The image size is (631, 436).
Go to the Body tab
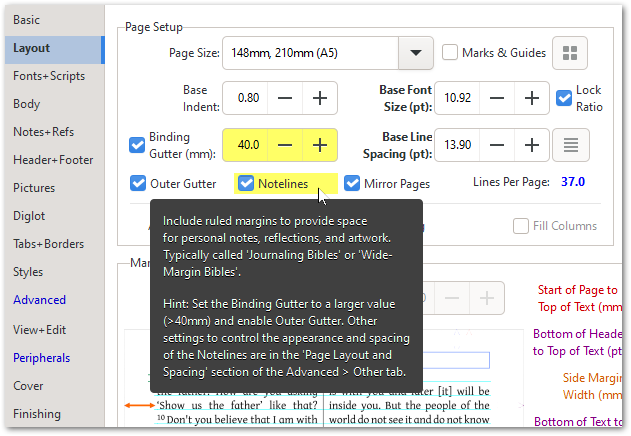coord(54,104)
